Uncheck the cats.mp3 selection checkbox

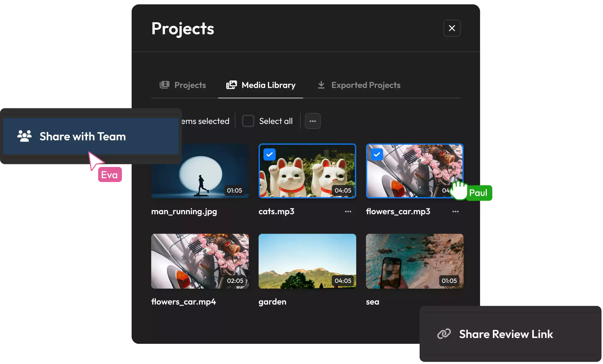[269, 154]
